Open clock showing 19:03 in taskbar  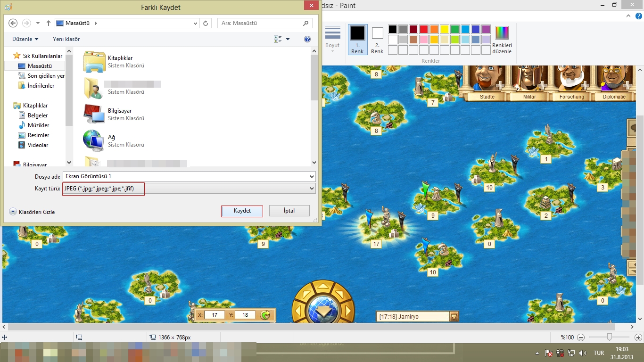tap(622, 353)
